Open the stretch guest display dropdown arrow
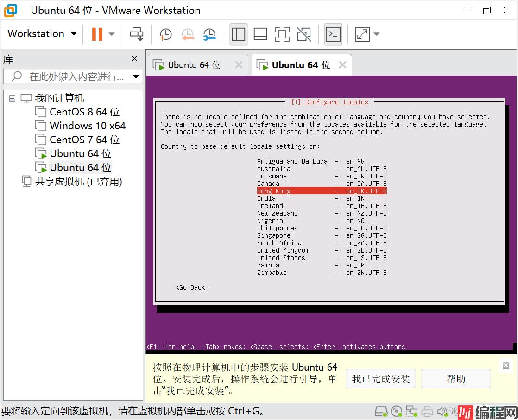 377,34
